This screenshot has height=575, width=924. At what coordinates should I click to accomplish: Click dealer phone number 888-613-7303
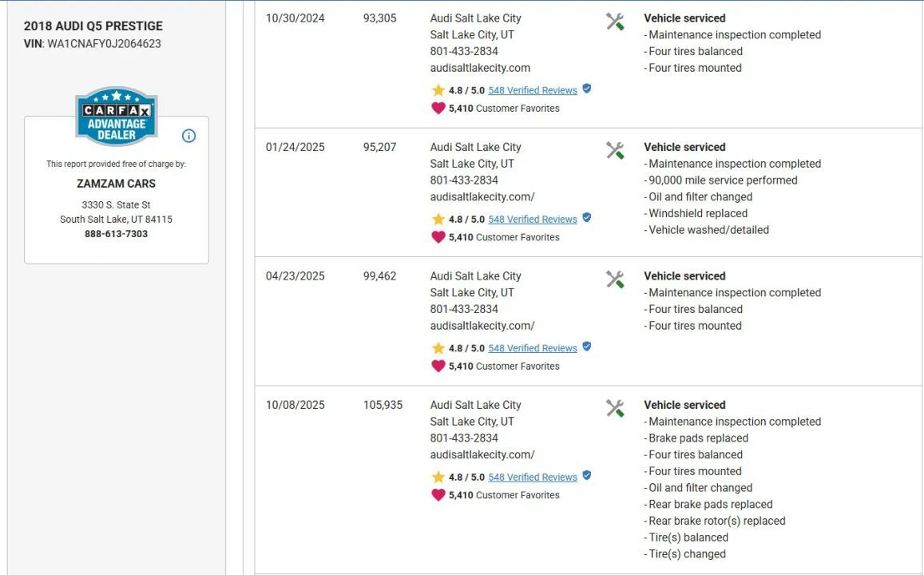pos(116,234)
